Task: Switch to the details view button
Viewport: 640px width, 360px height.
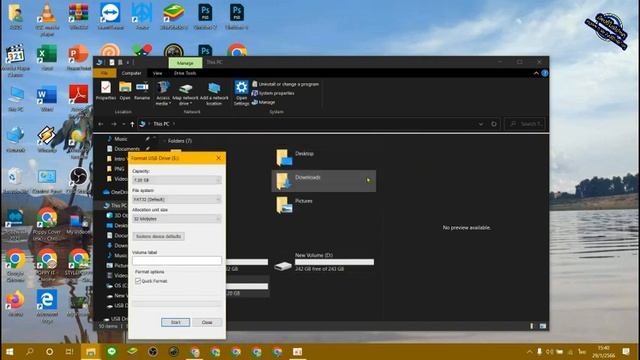Action: 531,326
